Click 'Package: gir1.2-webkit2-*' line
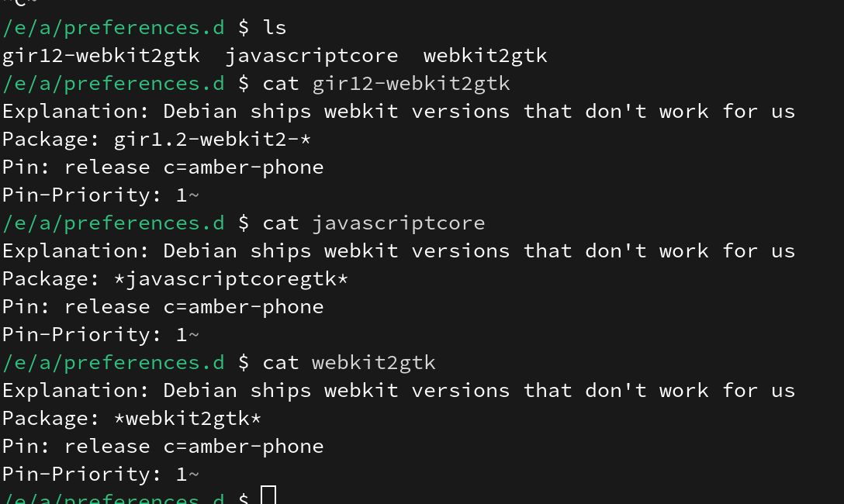This screenshot has width=844, height=504. [157, 140]
